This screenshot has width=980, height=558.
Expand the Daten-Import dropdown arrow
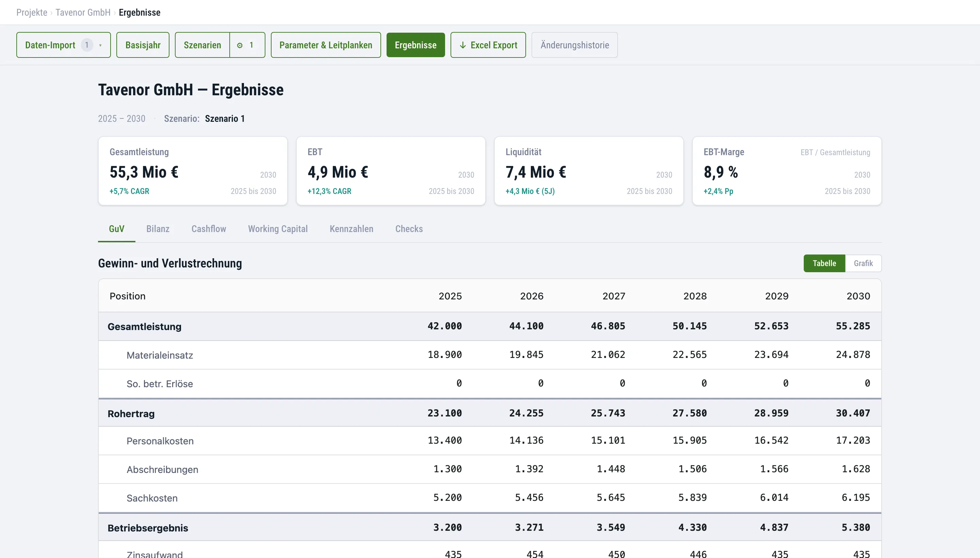(x=100, y=45)
